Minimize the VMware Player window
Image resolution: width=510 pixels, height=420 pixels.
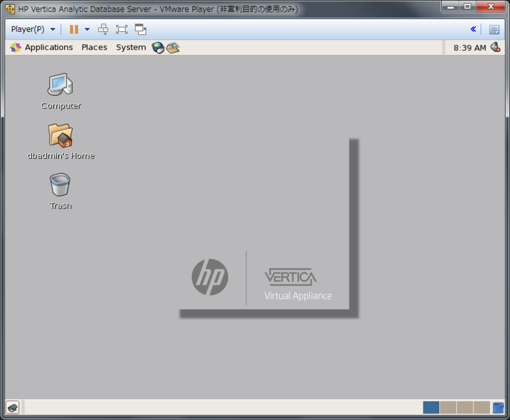pos(451,6)
